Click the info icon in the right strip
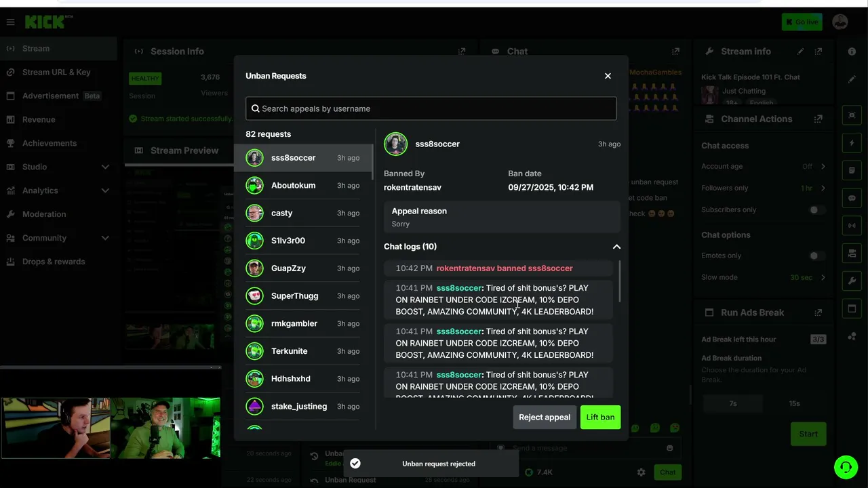 [852, 52]
